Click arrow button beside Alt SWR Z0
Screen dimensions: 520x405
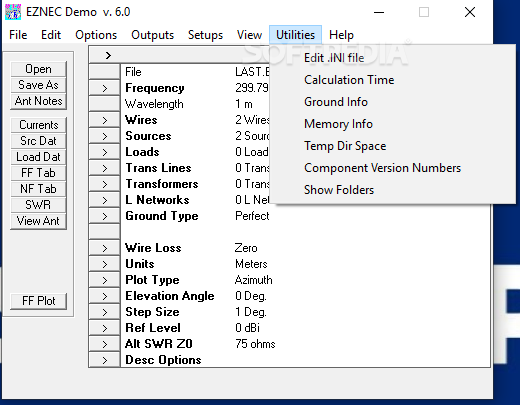[x=105, y=344]
